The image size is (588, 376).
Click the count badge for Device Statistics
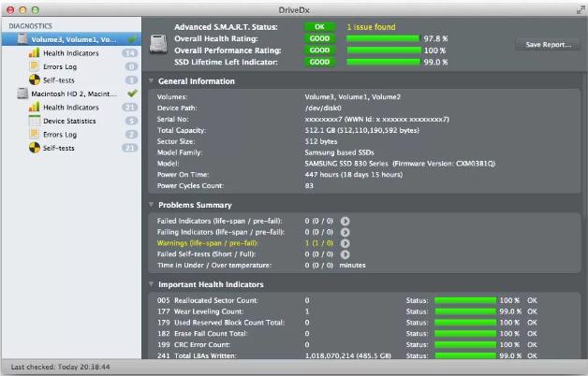[x=131, y=121]
